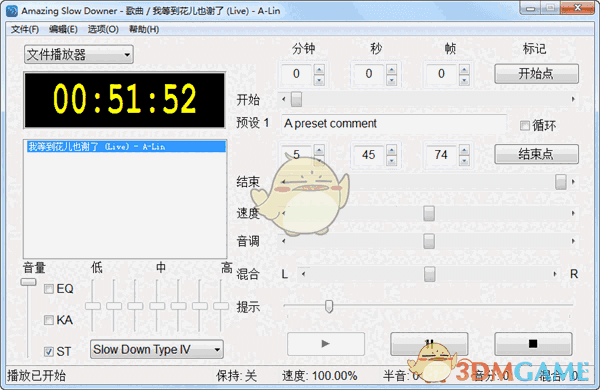Click the middle EQ band slider under 中
The height and width of the screenshot is (390, 600).
tap(157, 306)
